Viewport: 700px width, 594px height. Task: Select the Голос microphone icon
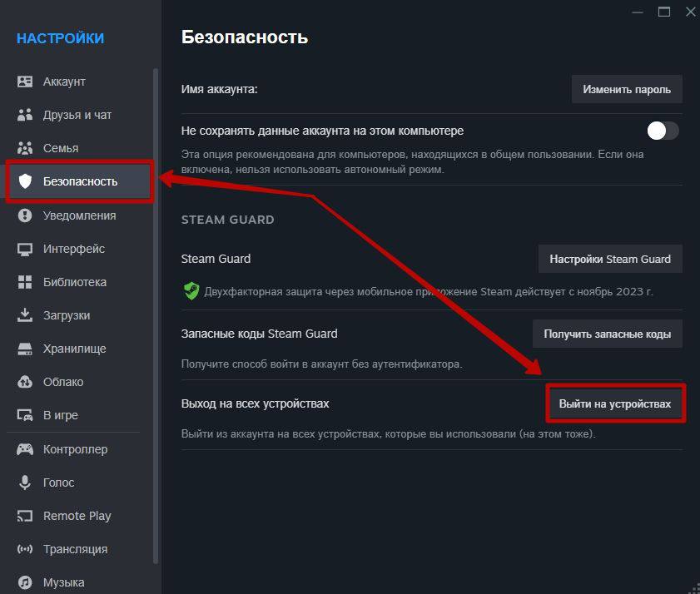pyautogui.click(x=26, y=483)
